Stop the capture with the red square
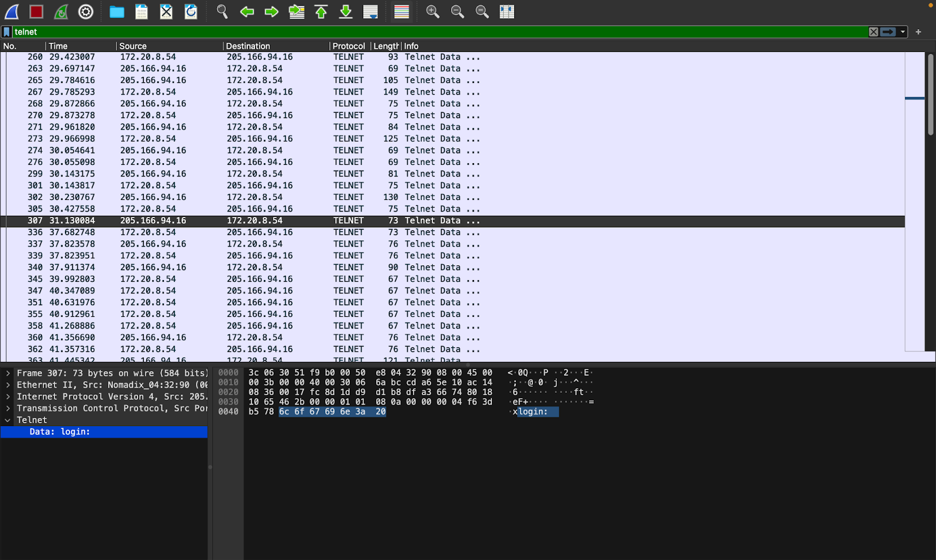 37,12
